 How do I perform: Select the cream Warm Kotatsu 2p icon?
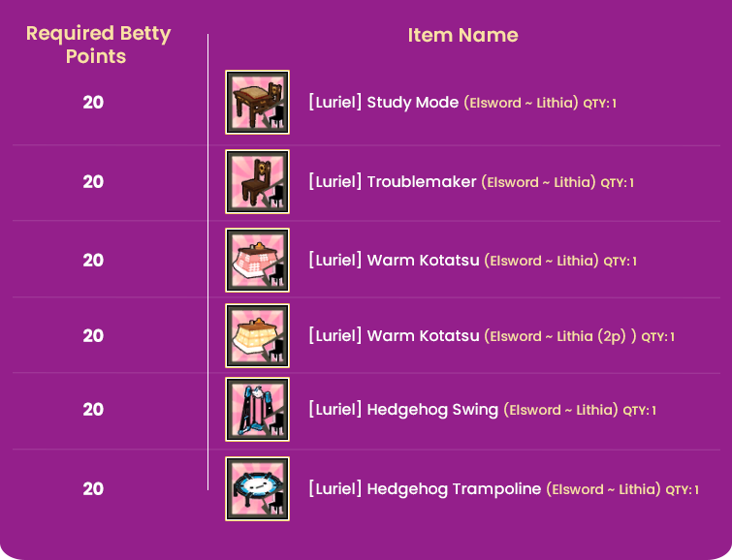257,336
